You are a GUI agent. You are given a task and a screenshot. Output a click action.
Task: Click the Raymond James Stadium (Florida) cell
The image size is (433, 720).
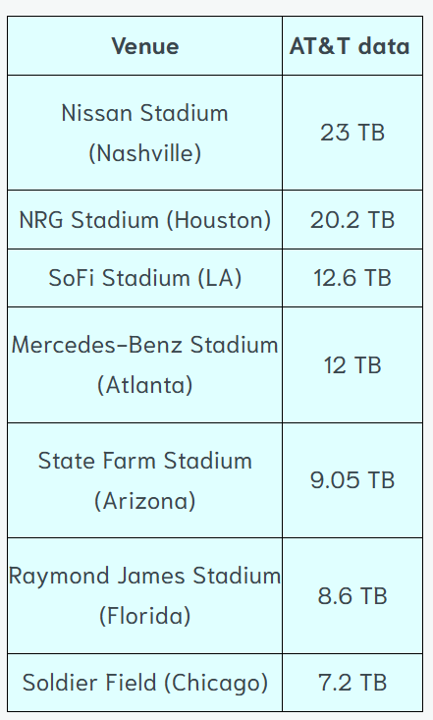coord(145,596)
